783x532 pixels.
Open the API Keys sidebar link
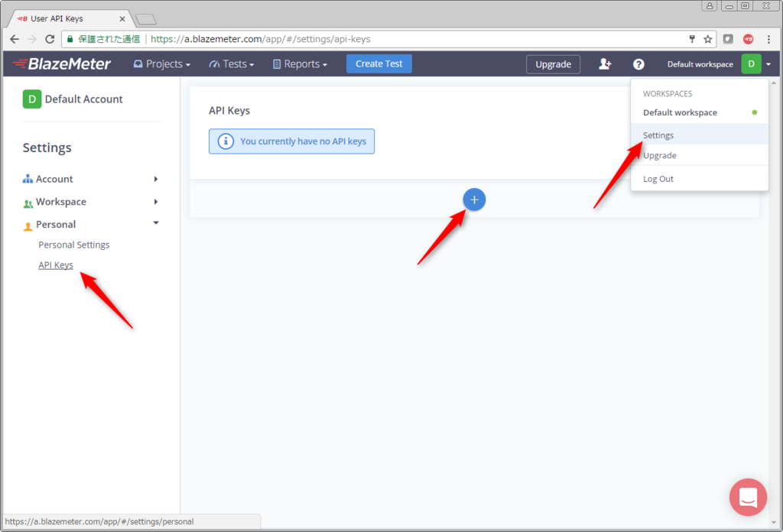pyautogui.click(x=56, y=265)
